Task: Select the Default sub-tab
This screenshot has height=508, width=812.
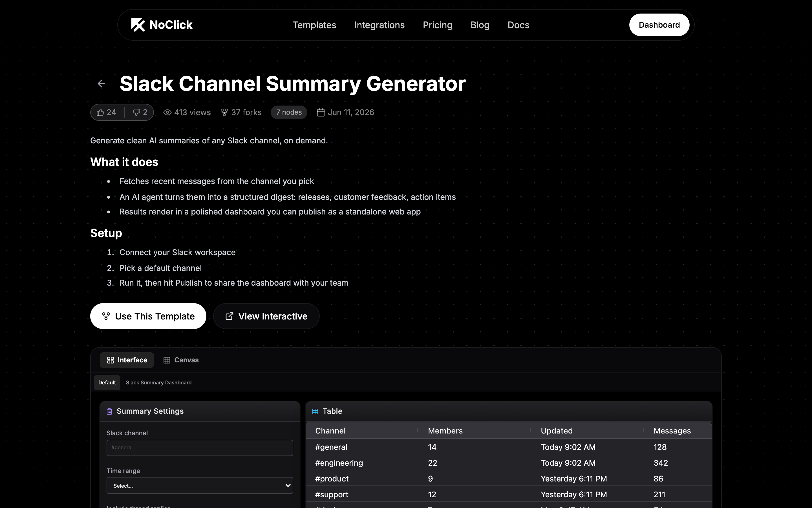Action: pyautogui.click(x=107, y=383)
